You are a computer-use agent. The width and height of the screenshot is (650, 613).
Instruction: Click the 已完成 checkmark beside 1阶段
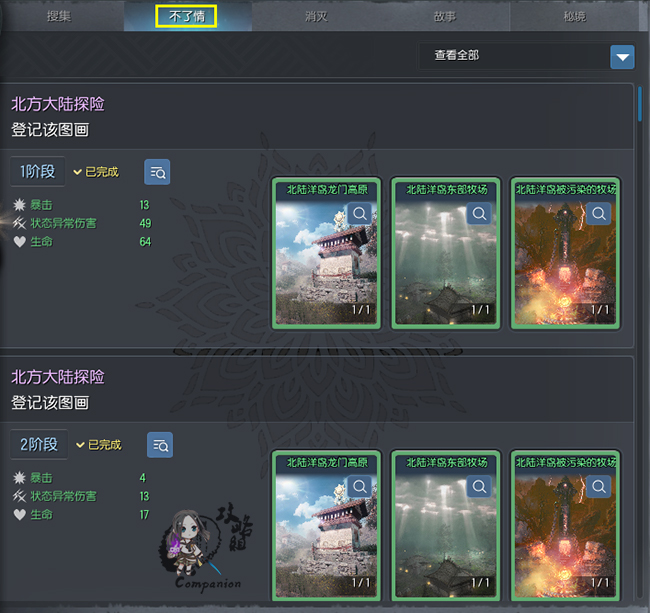77,172
